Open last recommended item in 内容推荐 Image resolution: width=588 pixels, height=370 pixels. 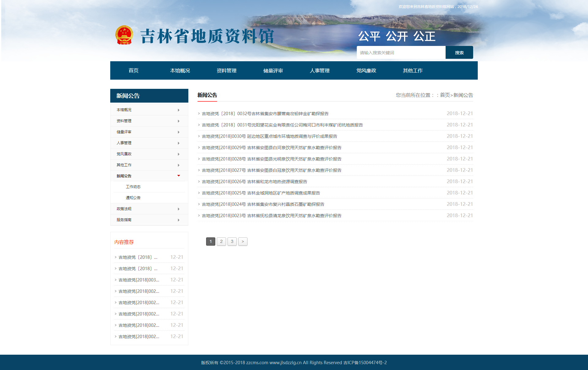click(139, 337)
